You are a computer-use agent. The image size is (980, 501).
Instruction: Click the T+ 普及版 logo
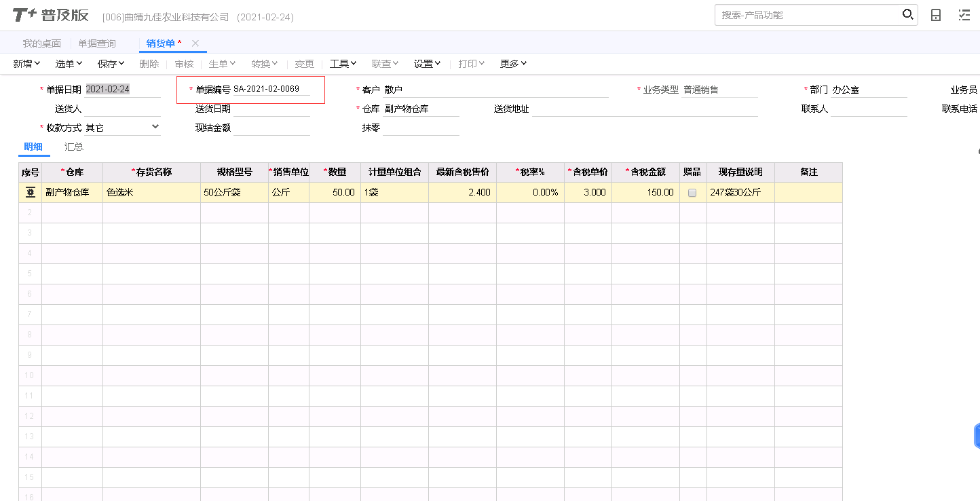pos(51,15)
